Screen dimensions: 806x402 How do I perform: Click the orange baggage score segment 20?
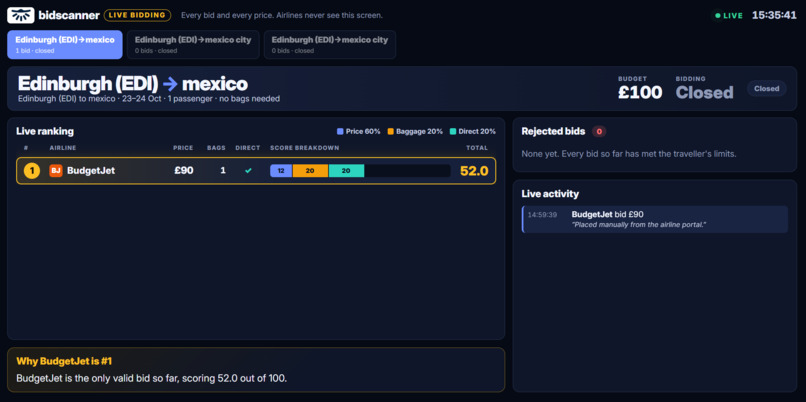(x=310, y=171)
